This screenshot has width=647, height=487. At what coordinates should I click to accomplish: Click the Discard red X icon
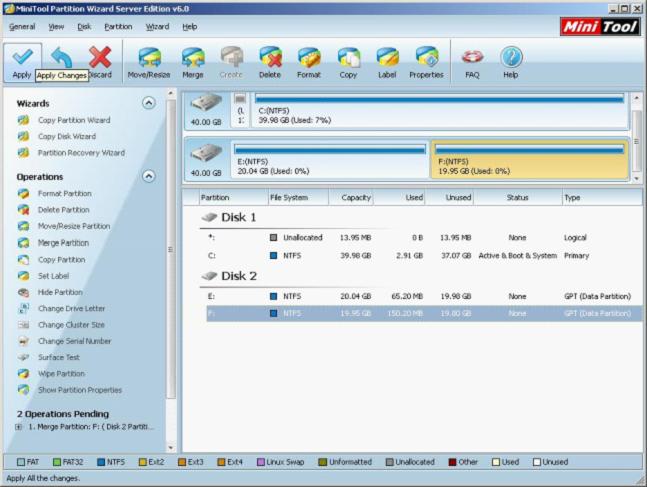(x=100, y=58)
